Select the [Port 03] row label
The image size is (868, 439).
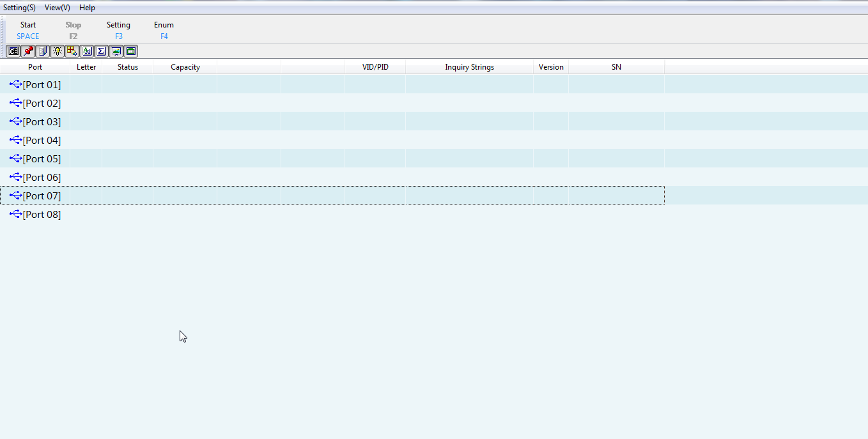(42, 121)
